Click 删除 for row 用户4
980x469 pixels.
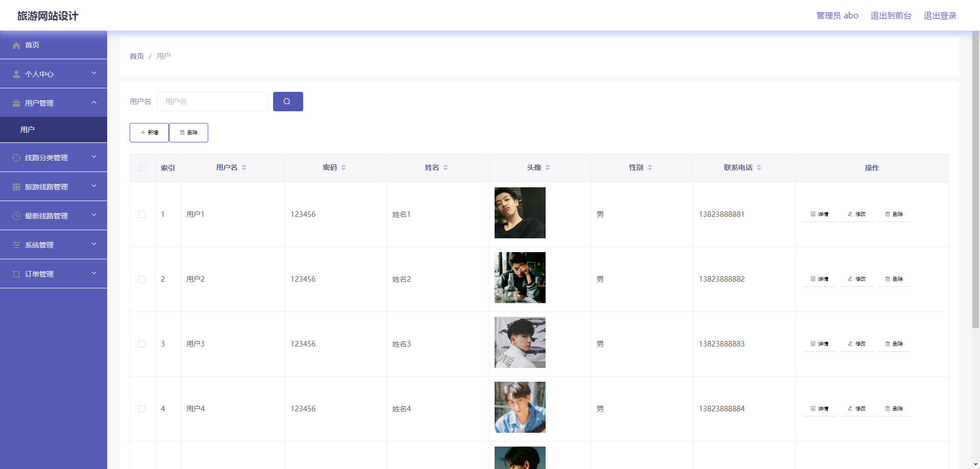point(894,409)
